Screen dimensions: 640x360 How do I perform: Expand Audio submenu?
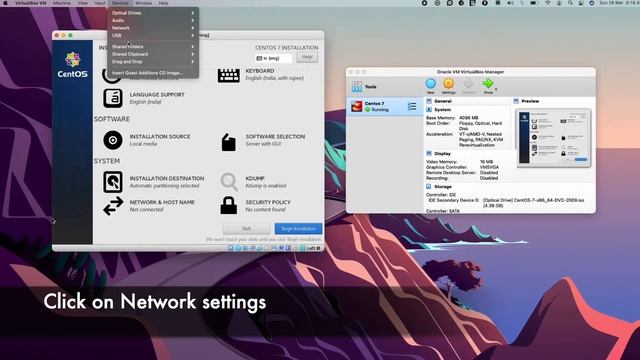153,20
